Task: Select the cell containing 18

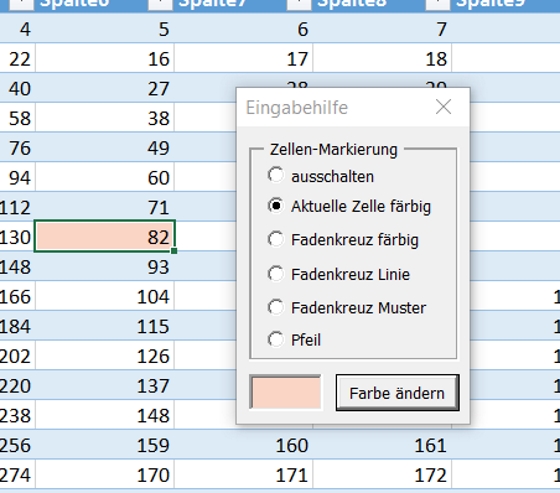Action: 382,58
